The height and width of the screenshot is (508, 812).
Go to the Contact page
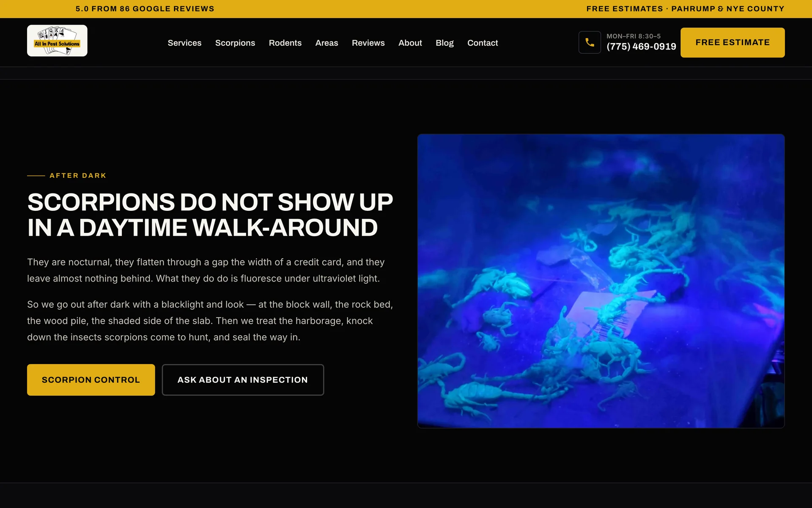483,43
